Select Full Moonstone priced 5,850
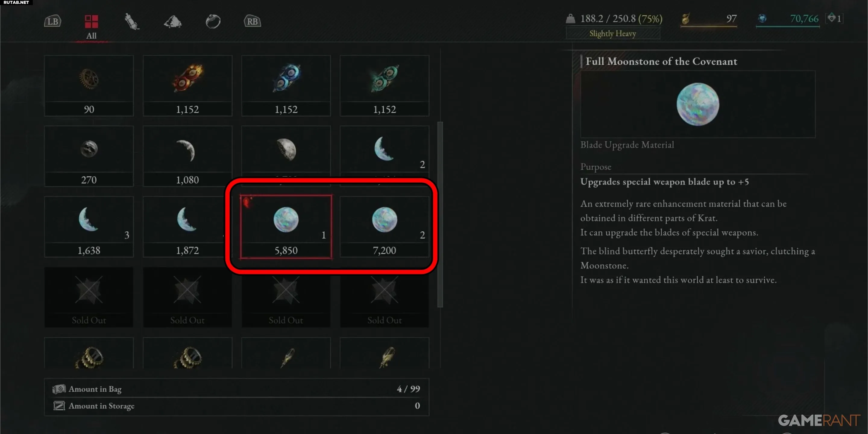This screenshot has height=434, width=868. [x=286, y=227]
